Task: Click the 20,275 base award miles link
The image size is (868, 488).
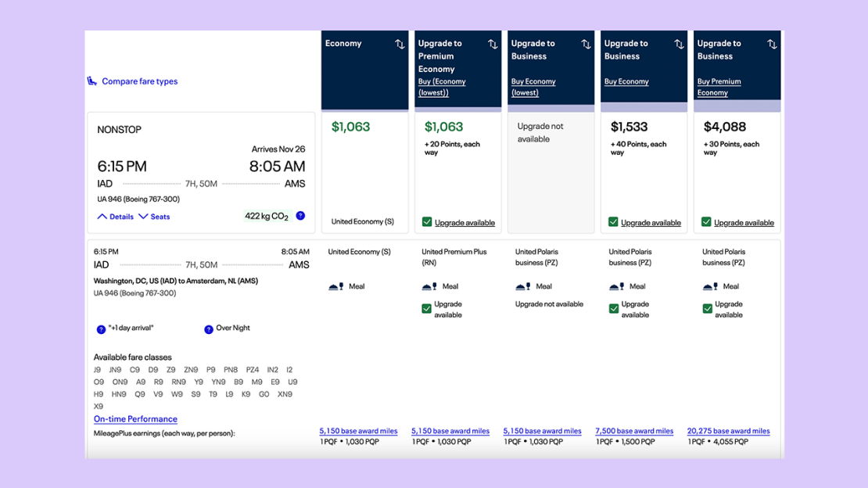Action: click(728, 431)
